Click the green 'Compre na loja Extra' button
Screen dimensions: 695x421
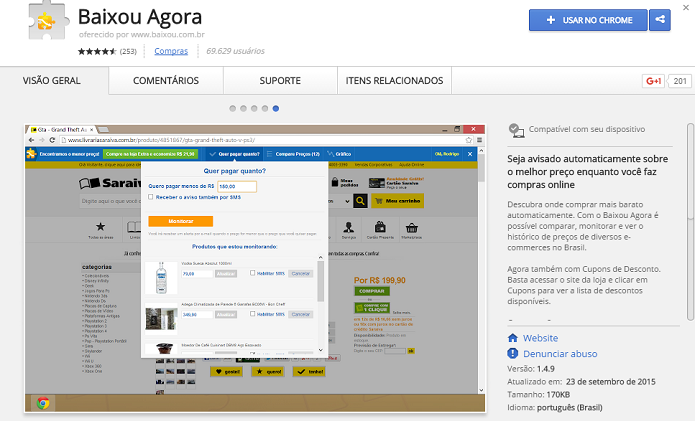click(x=150, y=154)
